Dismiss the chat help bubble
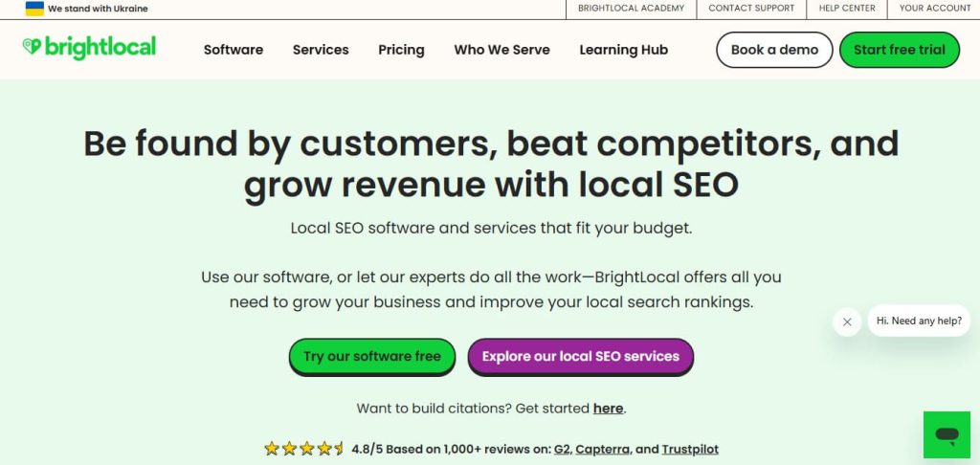Image resolution: width=980 pixels, height=465 pixels. (x=847, y=321)
